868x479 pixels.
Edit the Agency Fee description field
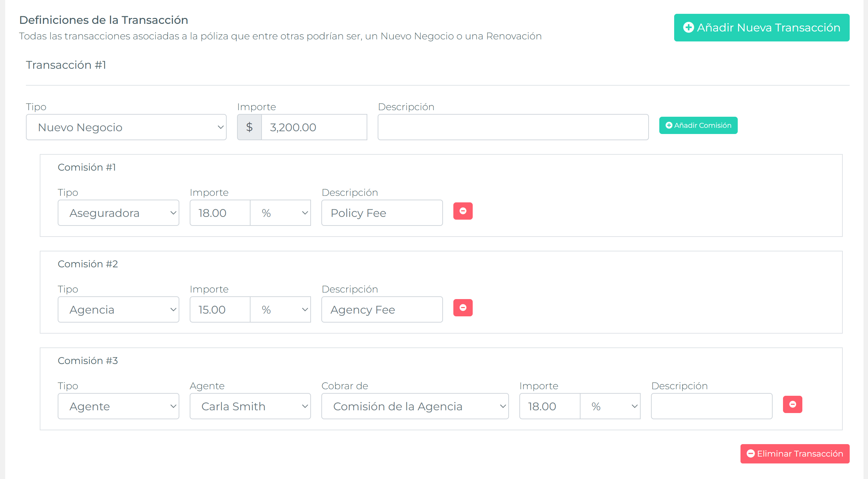(x=382, y=310)
